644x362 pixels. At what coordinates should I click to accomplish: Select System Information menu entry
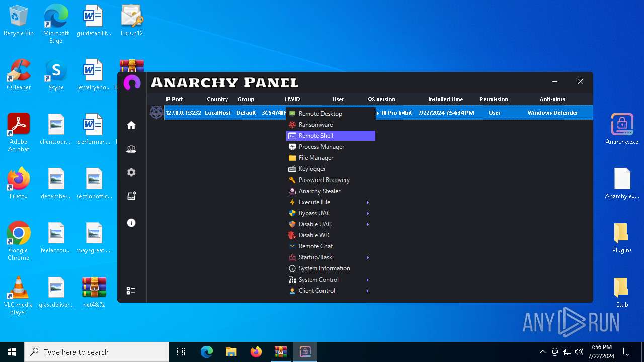[x=331, y=268]
